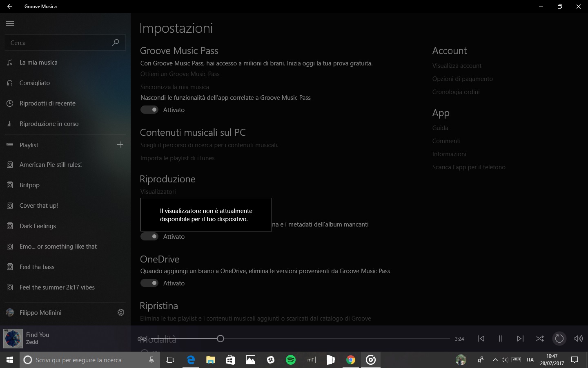Click Elimina le tue playlist reset link
The image size is (588, 368).
coord(256,319)
